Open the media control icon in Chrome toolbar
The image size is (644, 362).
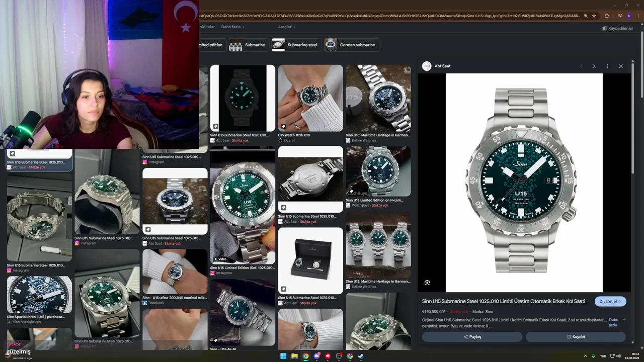[x=619, y=16]
